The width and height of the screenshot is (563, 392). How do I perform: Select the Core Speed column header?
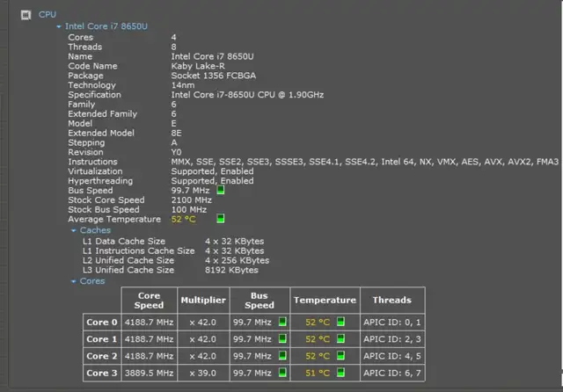pos(149,301)
